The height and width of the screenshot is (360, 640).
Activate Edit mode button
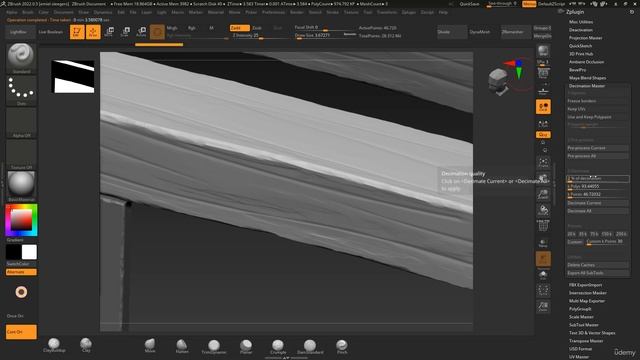coord(77,32)
